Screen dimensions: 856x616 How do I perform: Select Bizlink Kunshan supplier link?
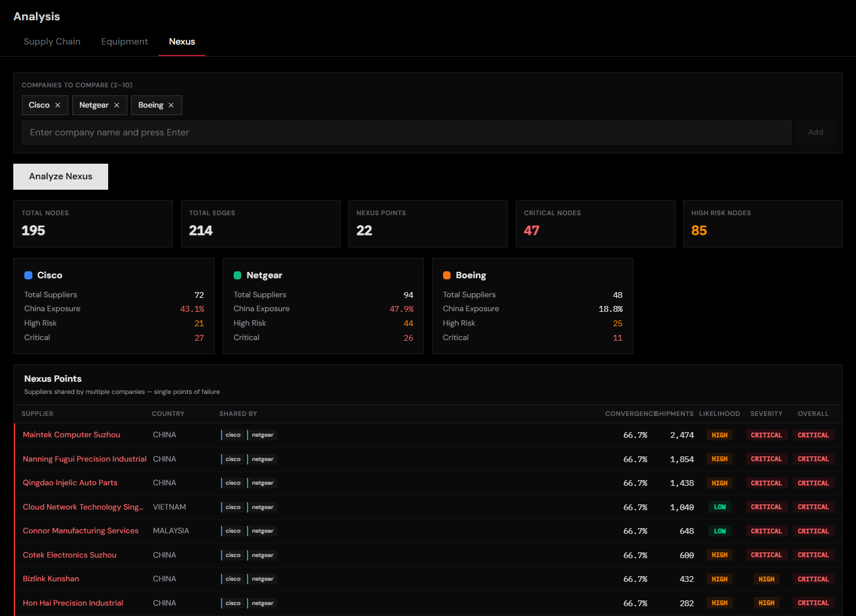coord(50,578)
